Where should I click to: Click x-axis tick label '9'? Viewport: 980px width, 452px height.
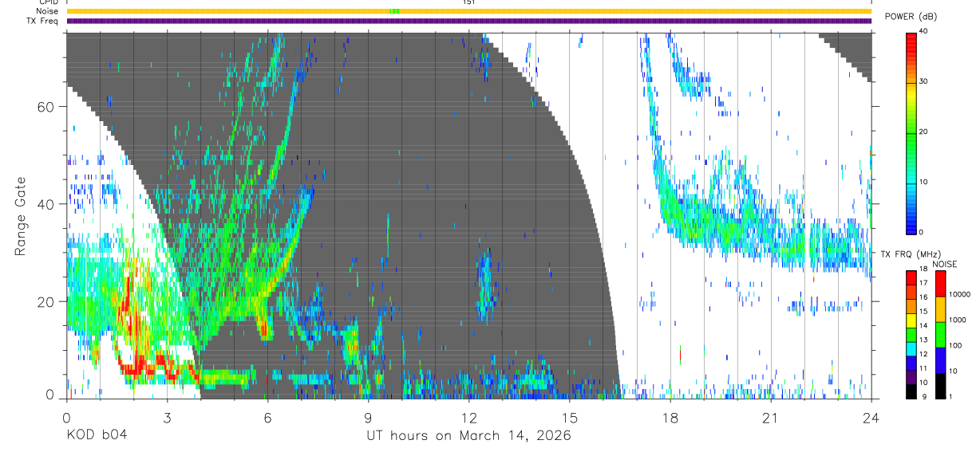tap(368, 417)
